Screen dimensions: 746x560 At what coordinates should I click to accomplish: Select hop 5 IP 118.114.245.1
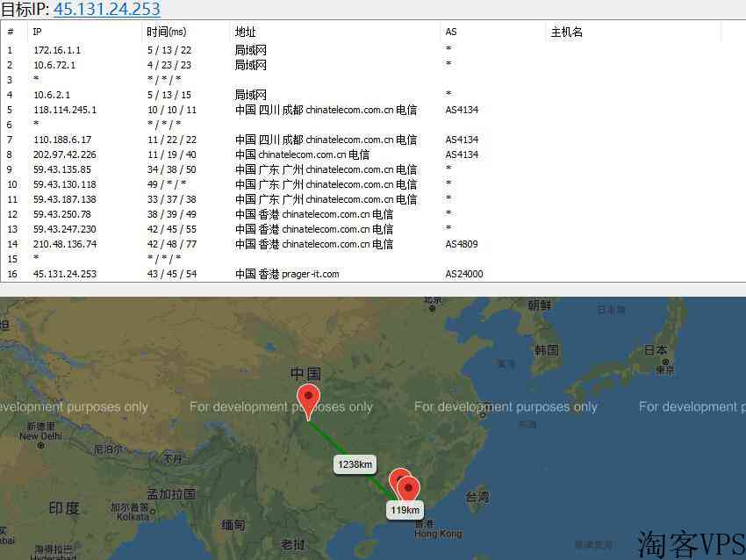[x=65, y=110]
